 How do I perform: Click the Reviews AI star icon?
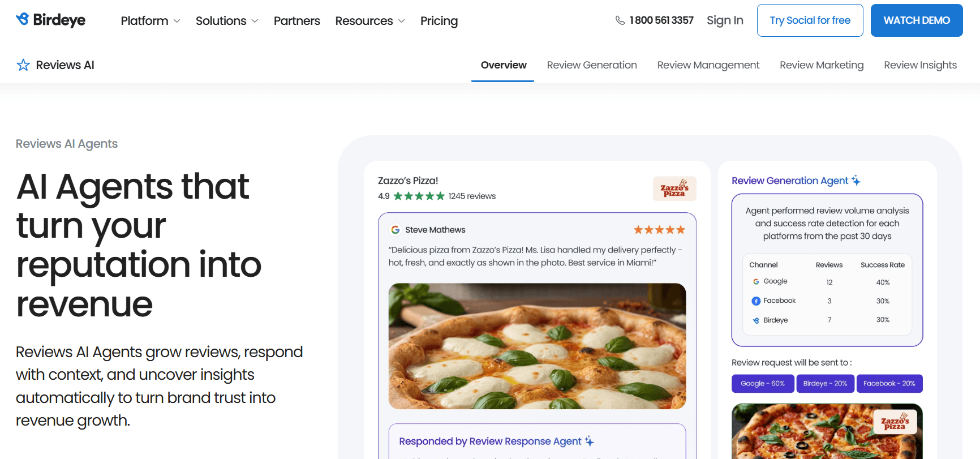point(23,65)
